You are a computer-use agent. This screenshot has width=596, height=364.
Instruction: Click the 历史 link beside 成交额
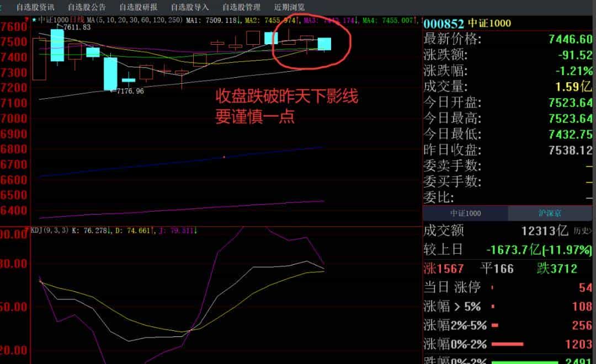[x=582, y=231]
